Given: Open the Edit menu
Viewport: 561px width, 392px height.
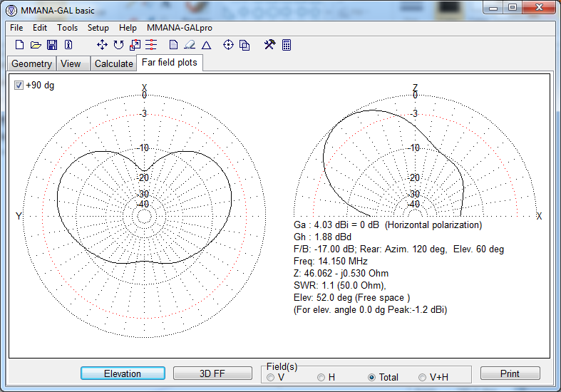Looking at the screenshot, I should pyautogui.click(x=40, y=28).
